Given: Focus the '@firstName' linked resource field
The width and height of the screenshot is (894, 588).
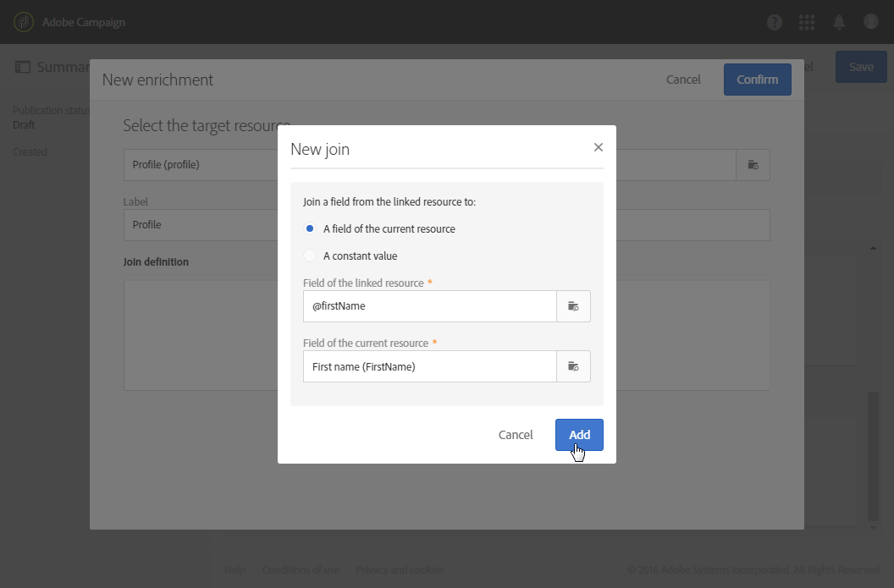Looking at the screenshot, I should pos(429,306).
